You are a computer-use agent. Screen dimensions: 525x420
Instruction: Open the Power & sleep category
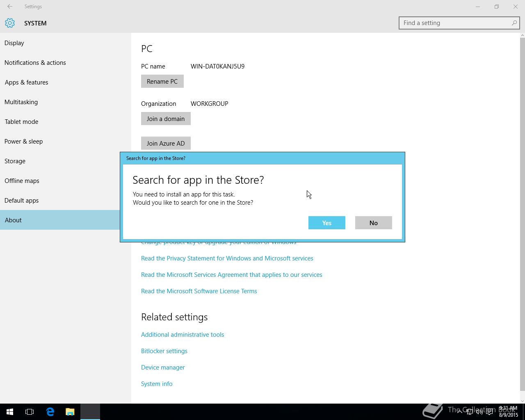[66, 141]
